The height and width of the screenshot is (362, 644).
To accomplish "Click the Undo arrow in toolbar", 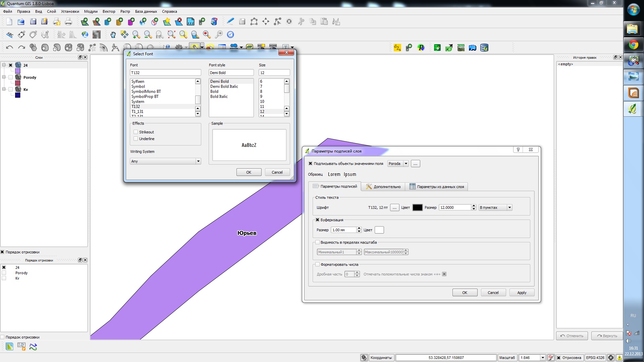I will point(9,48).
